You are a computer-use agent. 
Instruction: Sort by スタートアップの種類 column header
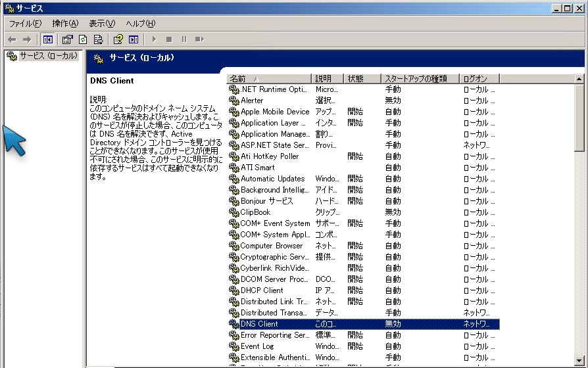pyautogui.click(x=420, y=78)
